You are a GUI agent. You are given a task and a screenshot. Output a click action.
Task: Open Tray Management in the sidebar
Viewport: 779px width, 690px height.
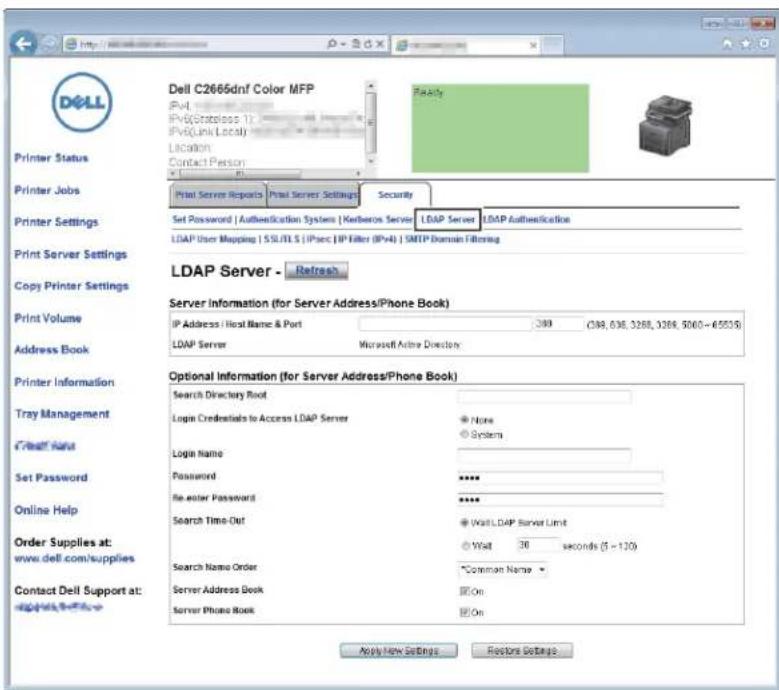62,414
